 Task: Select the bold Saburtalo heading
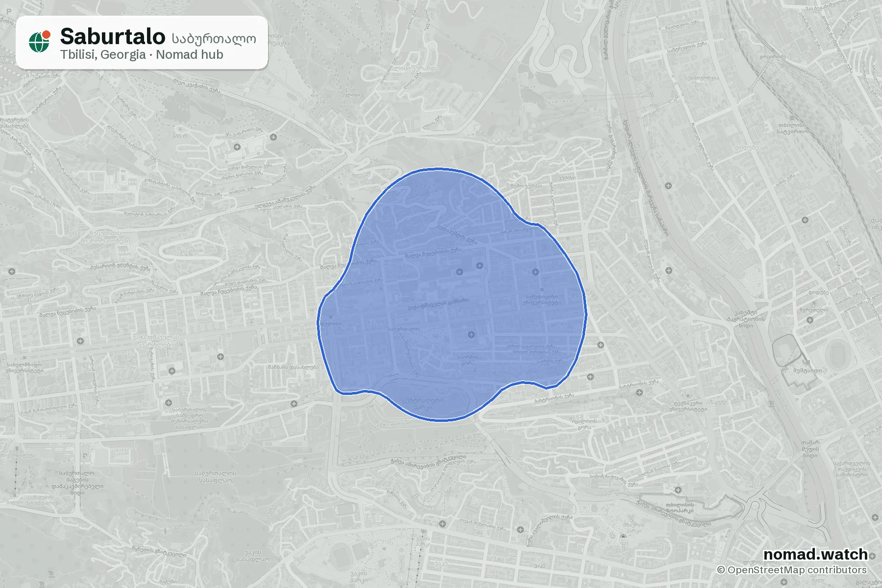click(x=113, y=36)
